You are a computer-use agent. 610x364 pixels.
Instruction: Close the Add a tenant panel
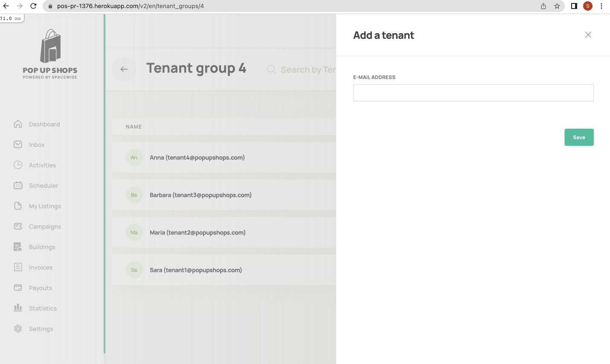point(588,35)
